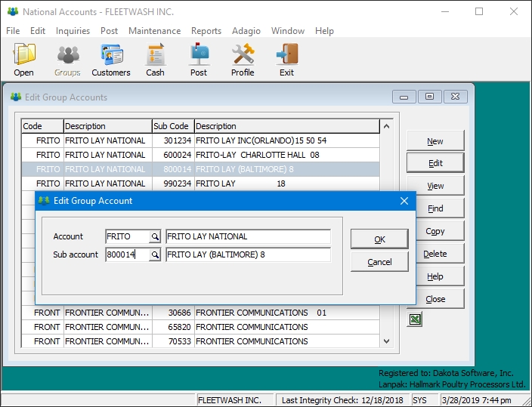Click the FRITO LAY NATIONAL description field

click(x=249, y=236)
